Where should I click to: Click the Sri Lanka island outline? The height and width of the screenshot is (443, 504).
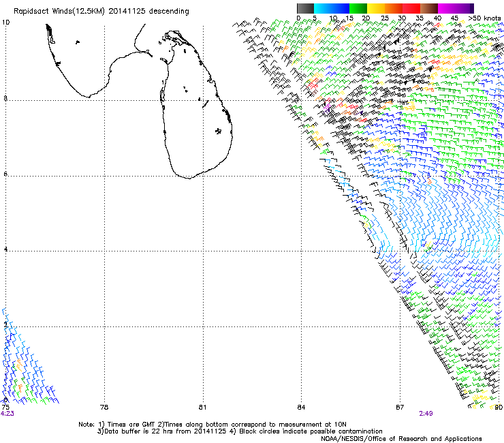pos(196,104)
